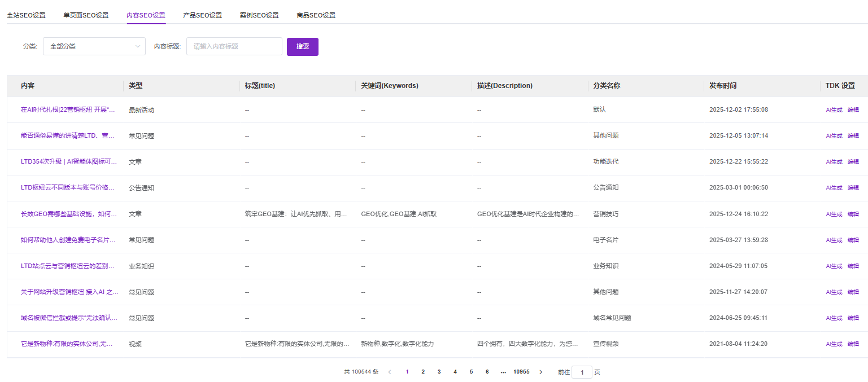Go to page 3 in pagination
868x382 pixels.
[439, 372]
